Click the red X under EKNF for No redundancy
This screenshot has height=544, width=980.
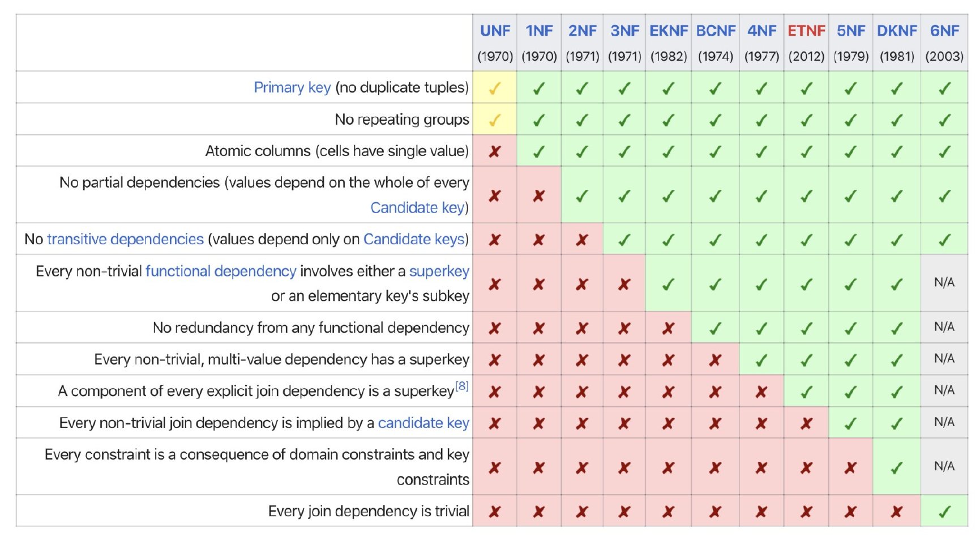coord(668,328)
